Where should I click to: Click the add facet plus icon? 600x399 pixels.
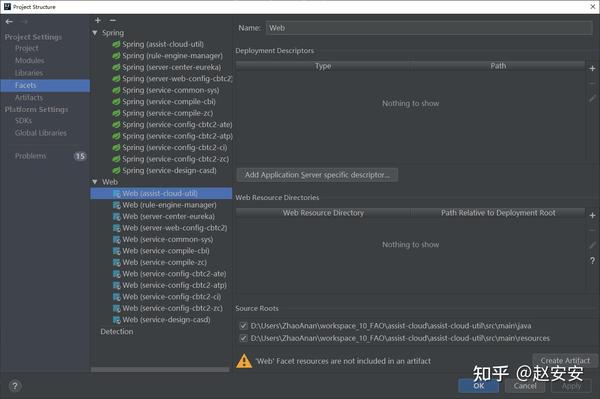pyautogui.click(x=98, y=20)
